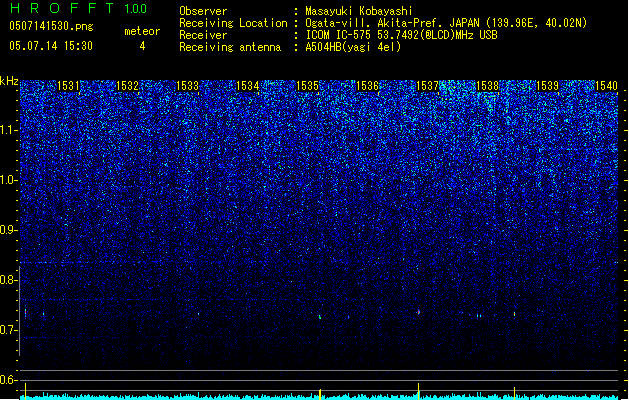The image size is (629, 400).
Task: Click the observer name Masayuki Kobayashi
Action: tap(359, 11)
